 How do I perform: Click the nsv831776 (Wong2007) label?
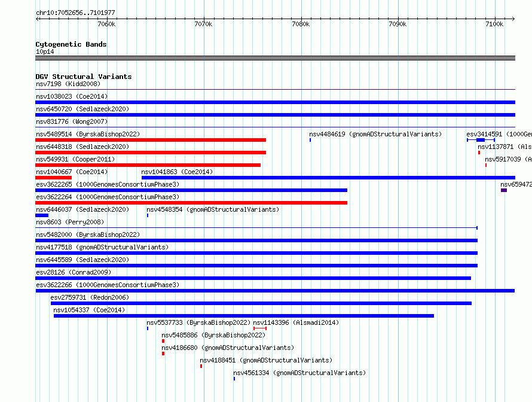(72, 121)
